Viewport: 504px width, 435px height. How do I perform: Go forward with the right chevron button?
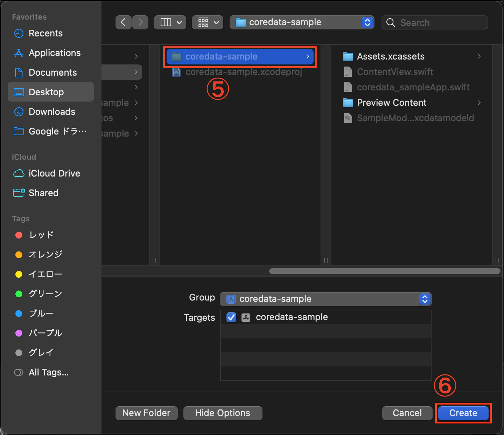[140, 22]
